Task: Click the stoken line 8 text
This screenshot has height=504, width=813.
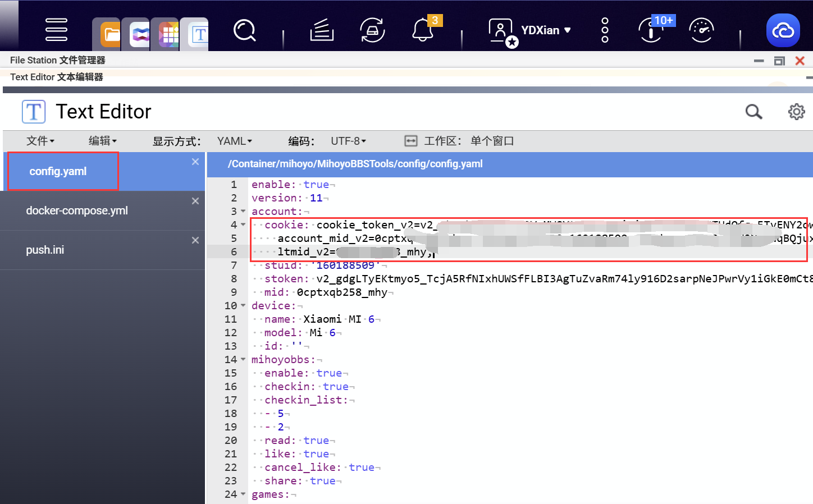Action: (538, 279)
